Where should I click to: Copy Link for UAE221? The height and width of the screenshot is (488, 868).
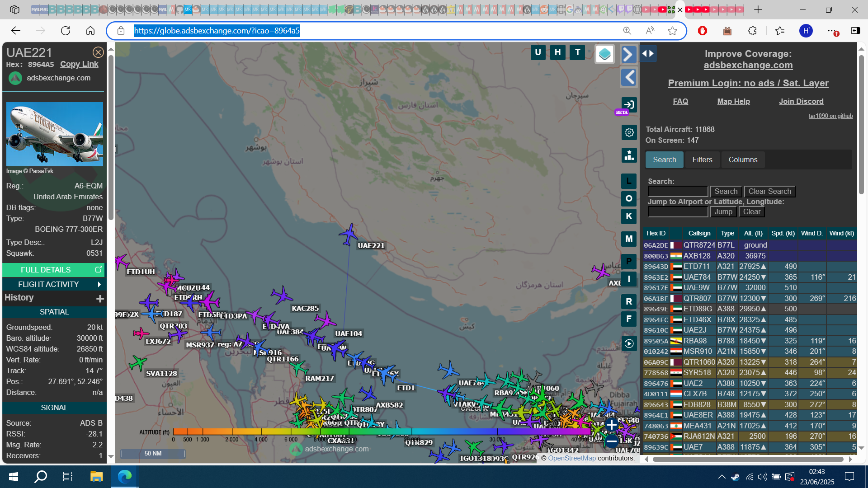click(x=79, y=64)
